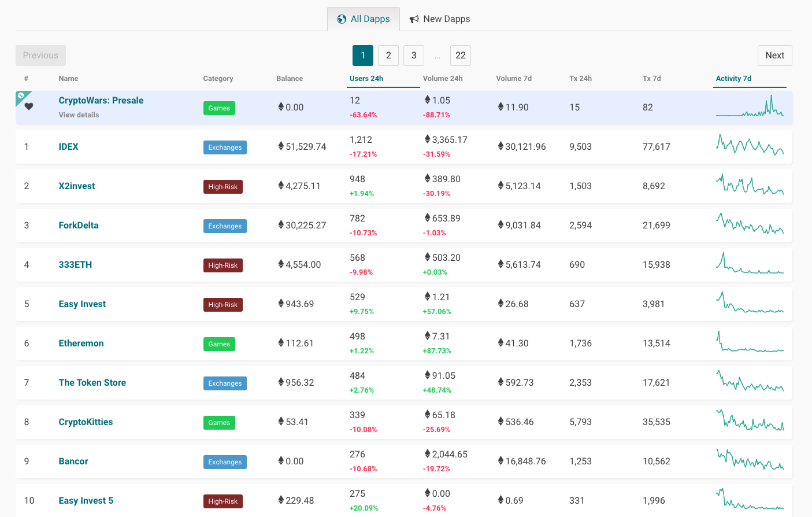Go to page 3
This screenshot has width=812, height=517.
click(414, 56)
